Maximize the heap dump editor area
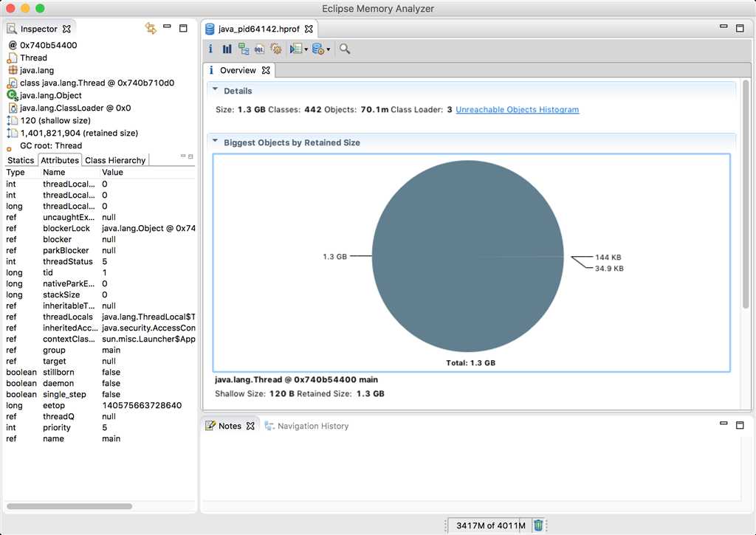 (740, 28)
